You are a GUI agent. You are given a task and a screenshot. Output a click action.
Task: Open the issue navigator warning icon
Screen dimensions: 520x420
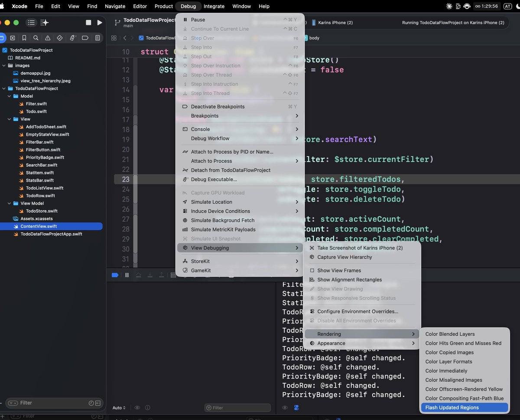[48, 38]
